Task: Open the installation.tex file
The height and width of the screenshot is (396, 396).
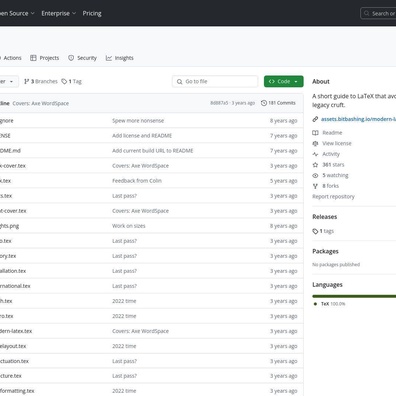Action: [13, 271]
